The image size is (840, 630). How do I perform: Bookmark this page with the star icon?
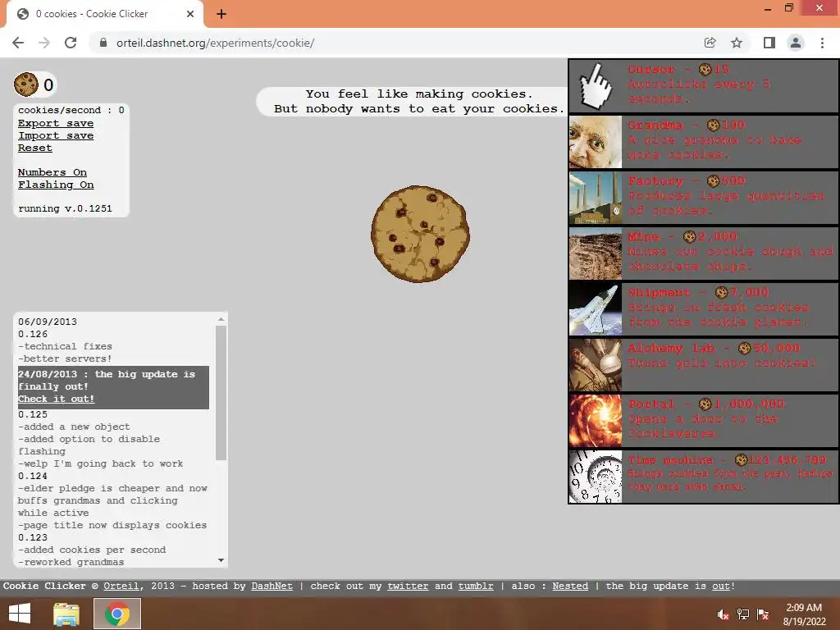[737, 43]
